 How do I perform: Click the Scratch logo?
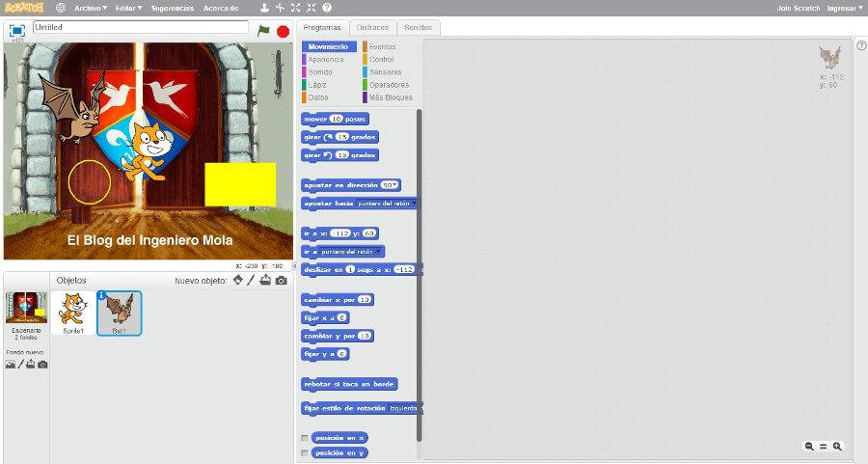click(24, 7)
